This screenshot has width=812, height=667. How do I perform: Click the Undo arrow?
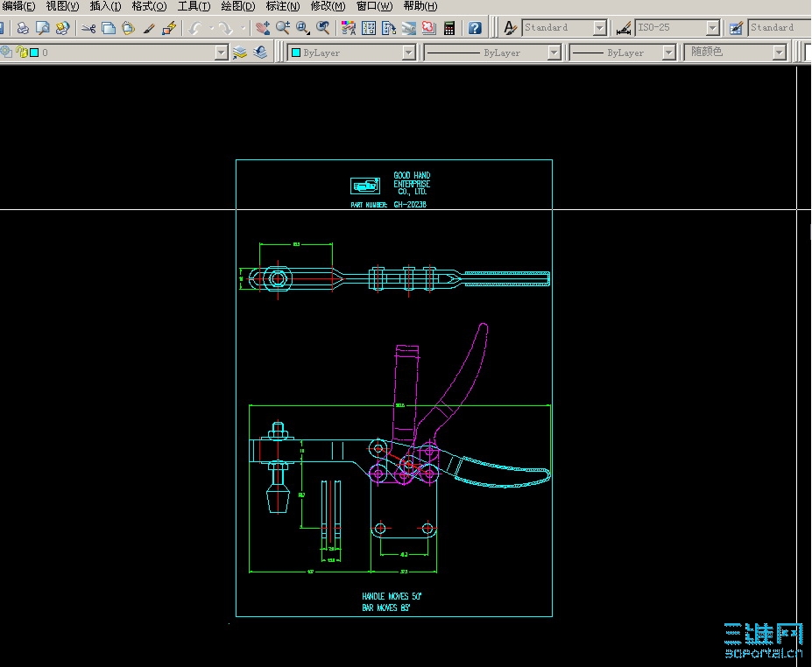(195, 28)
